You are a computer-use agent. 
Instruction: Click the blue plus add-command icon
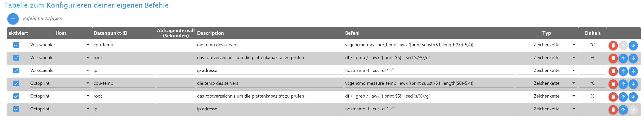pos(13,19)
